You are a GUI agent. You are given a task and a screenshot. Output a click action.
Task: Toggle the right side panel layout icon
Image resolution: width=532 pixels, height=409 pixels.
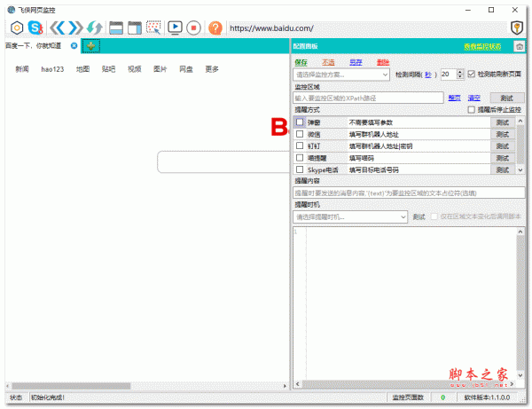click(x=135, y=28)
